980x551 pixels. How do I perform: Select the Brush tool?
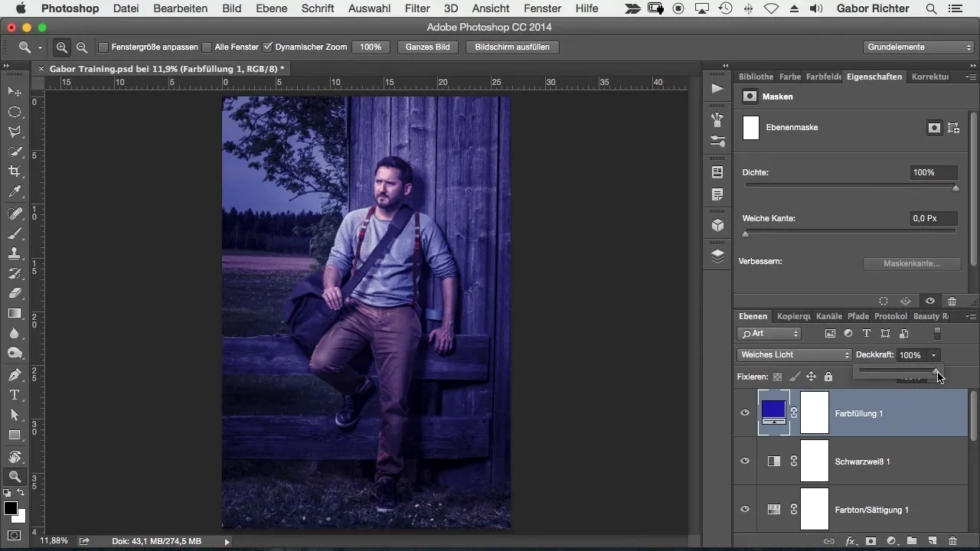[15, 233]
